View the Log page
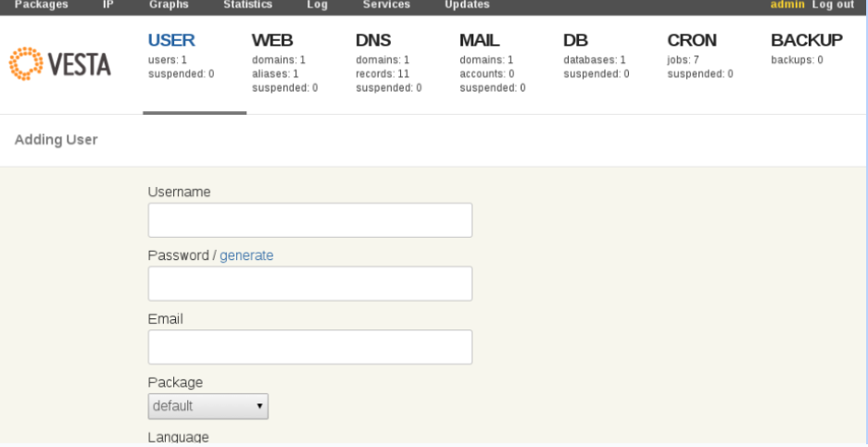 (x=316, y=6)
